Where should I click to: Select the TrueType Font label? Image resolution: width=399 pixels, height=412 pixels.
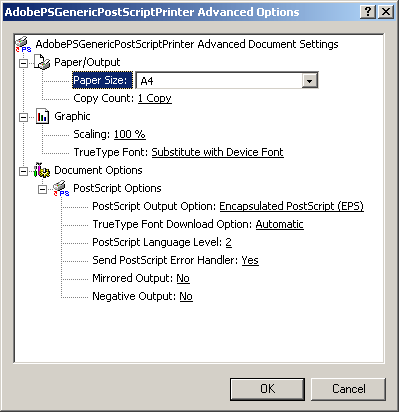[111, 152]
